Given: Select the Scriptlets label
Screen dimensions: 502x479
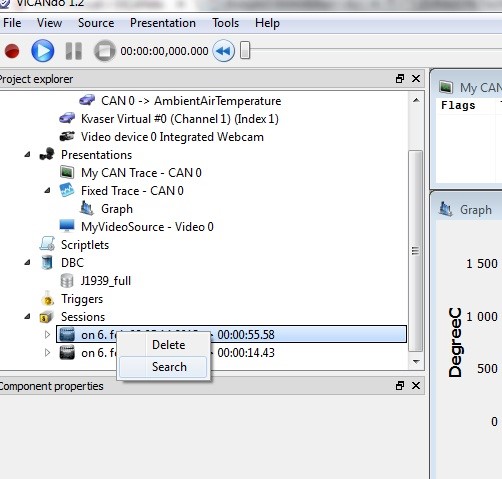Looking at the screenshot, I should (85, 245).
